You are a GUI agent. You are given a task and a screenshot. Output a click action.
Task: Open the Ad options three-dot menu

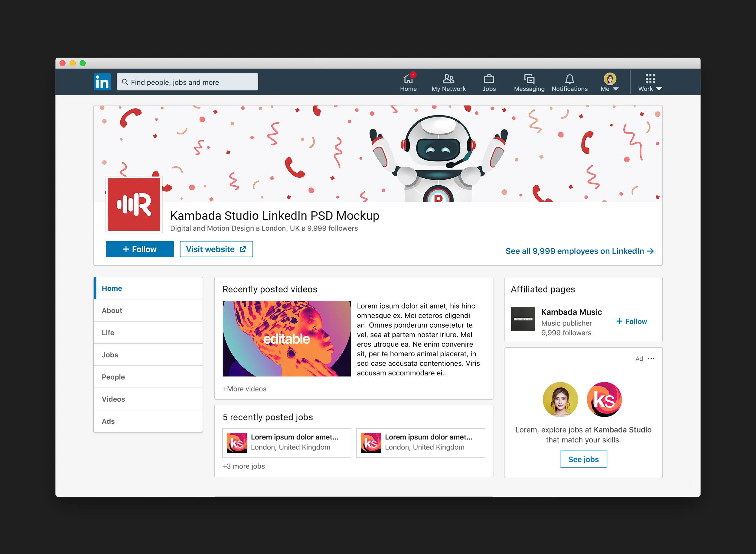(651, 359)
